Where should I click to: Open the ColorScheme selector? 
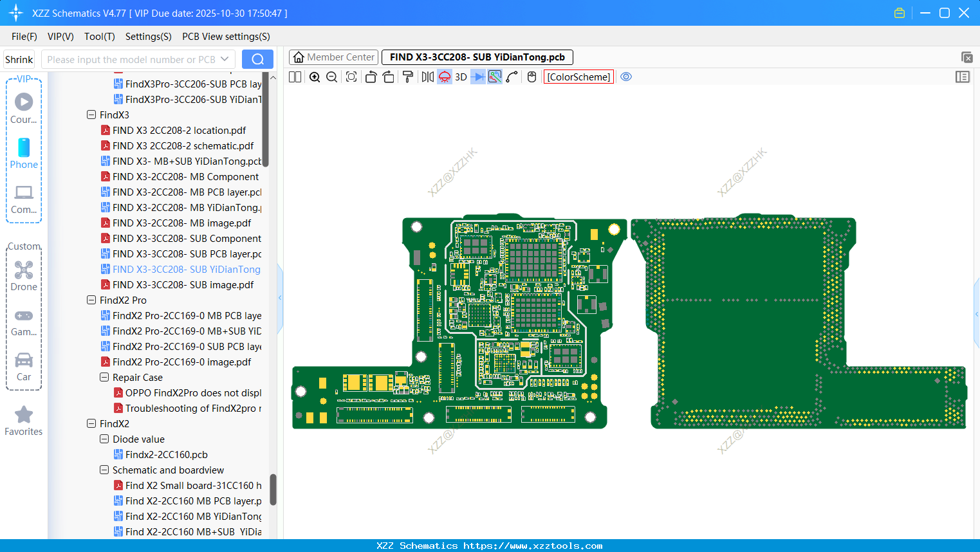coord(578,77)
